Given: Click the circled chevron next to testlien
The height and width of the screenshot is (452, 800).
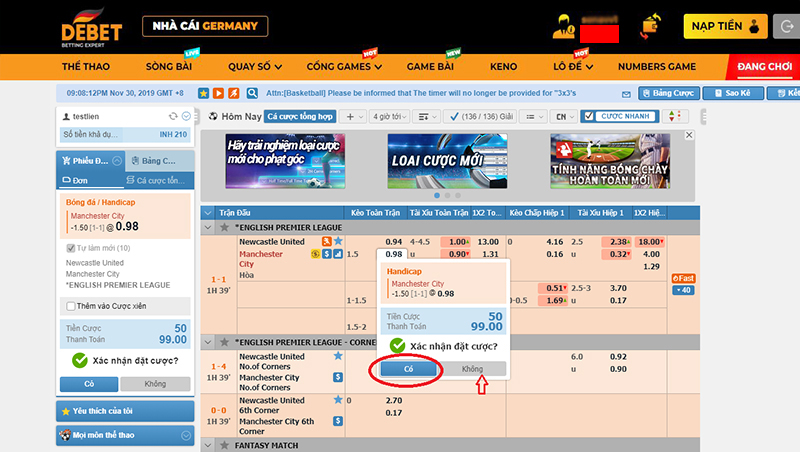Looking at the screenshot, I should coord(186,116).
